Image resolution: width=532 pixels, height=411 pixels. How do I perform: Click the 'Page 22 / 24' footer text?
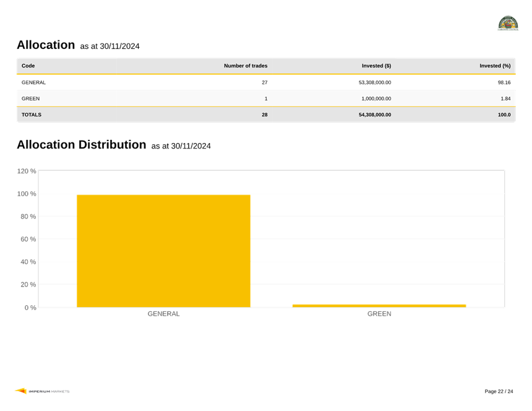(499, 391)
